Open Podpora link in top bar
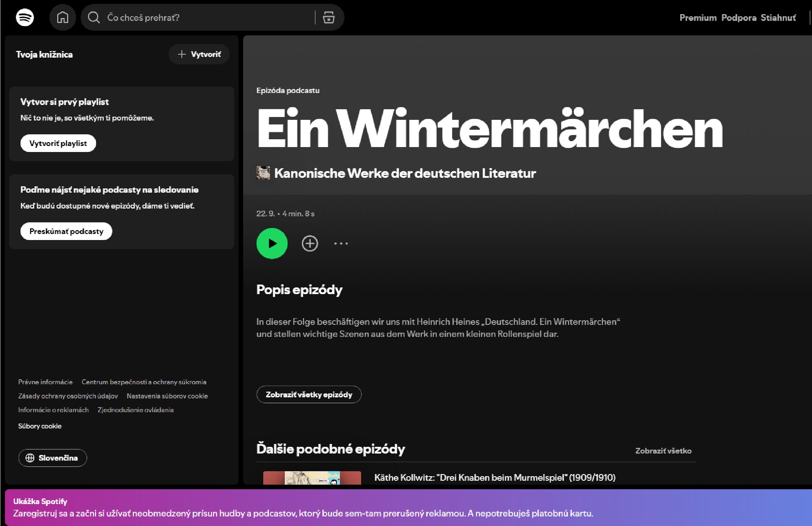 (739, 18)
